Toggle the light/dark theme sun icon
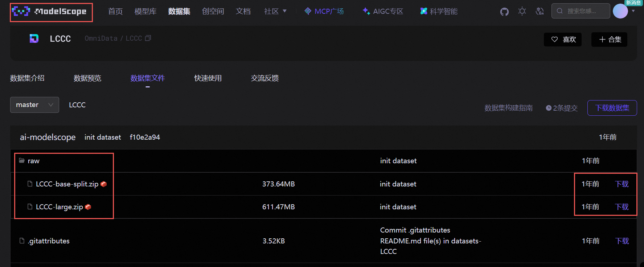Screen dimensions: 644x267 tap(522, 11)
